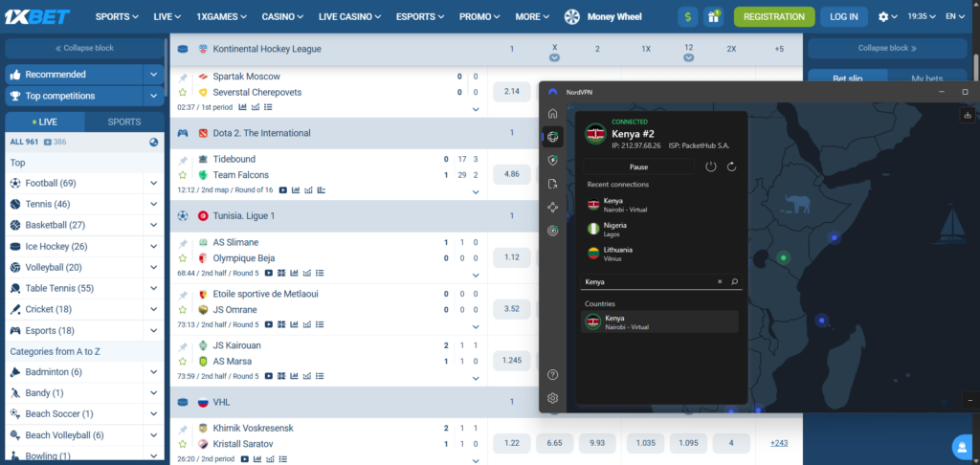The width and height of the screenshot is (980, 465).
Task: Open the radar target icon in NordVPN sidebar
Action: pos(552,231)
